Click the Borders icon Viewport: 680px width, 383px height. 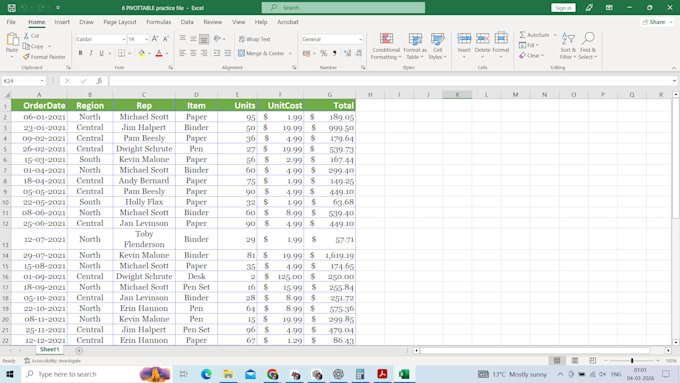[x=121, y=53]
